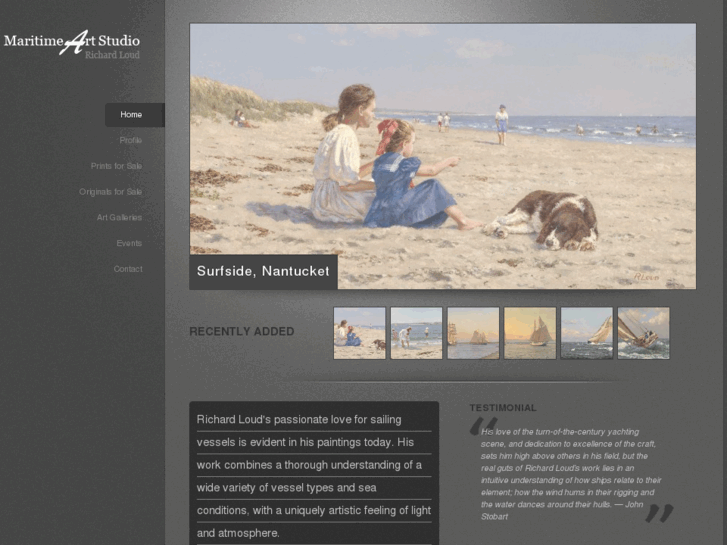Open Prints for Sale page

click(116, 166)
